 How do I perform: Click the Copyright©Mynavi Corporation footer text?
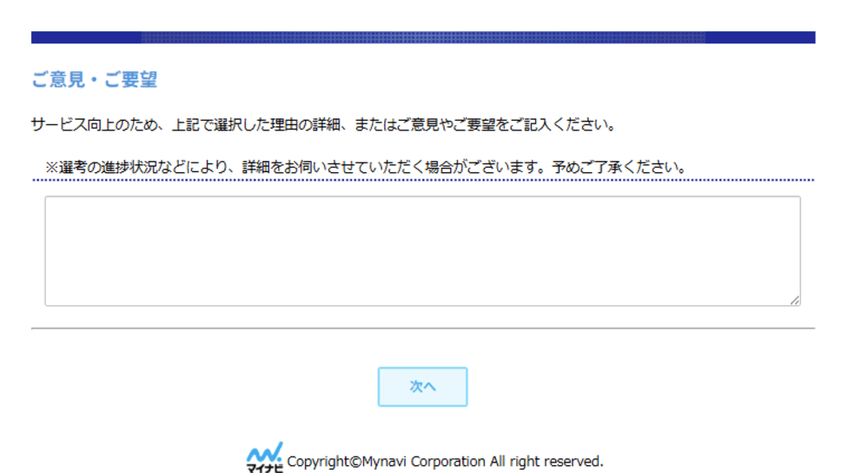click(x=445, y=462)
